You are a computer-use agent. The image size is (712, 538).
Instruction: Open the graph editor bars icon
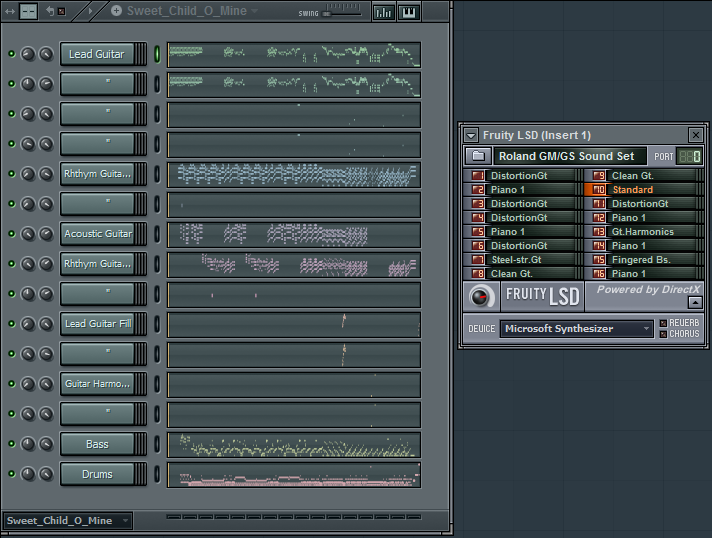click(x=384, y=12)
